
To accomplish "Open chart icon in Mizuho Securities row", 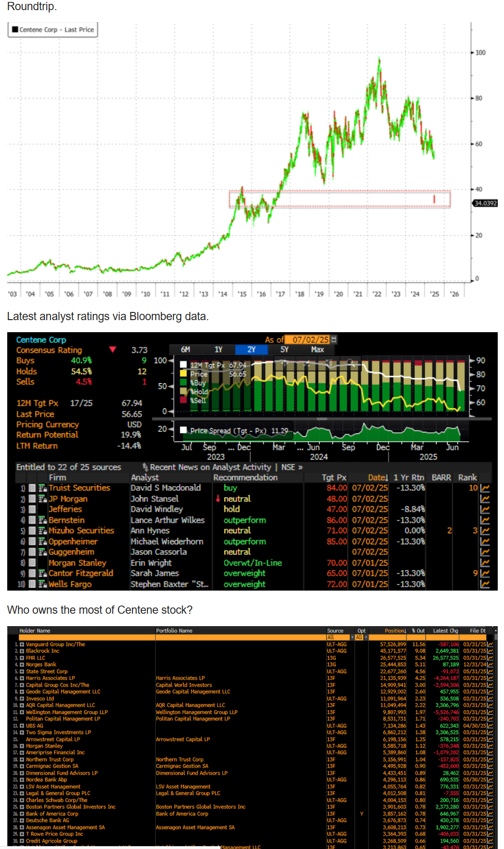I will [x=485, y=530].
